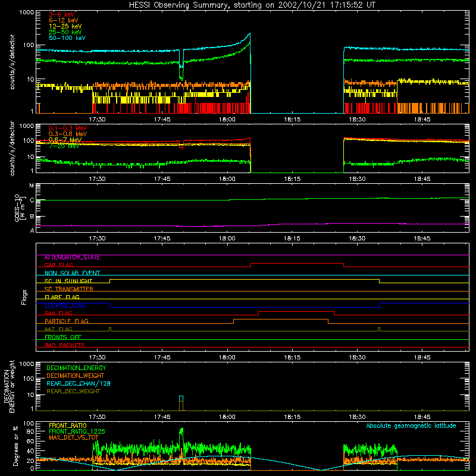Click the SC_IN_SUNLIGHT flag label
Viewport: 476px width, 476px height.
(x=68, y=281)
